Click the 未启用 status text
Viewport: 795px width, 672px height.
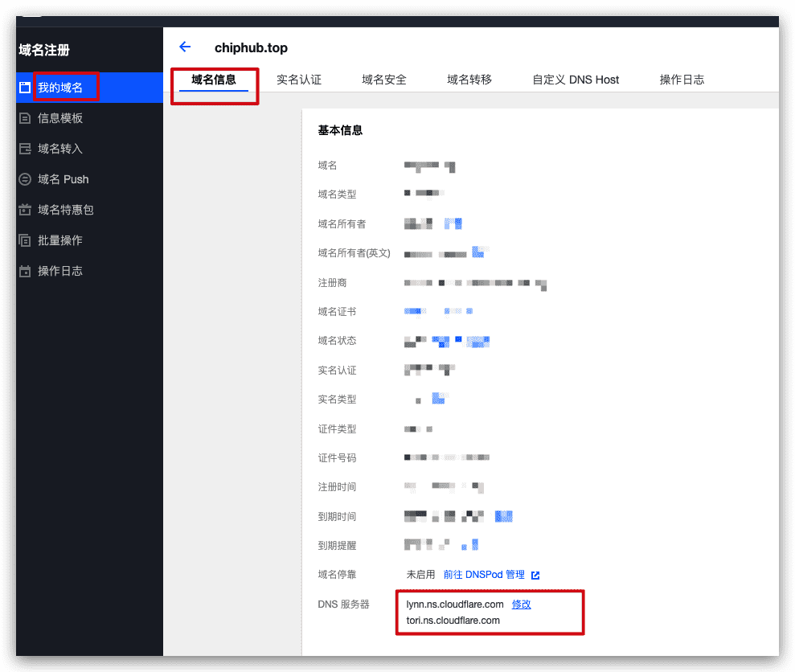point(421,575)
